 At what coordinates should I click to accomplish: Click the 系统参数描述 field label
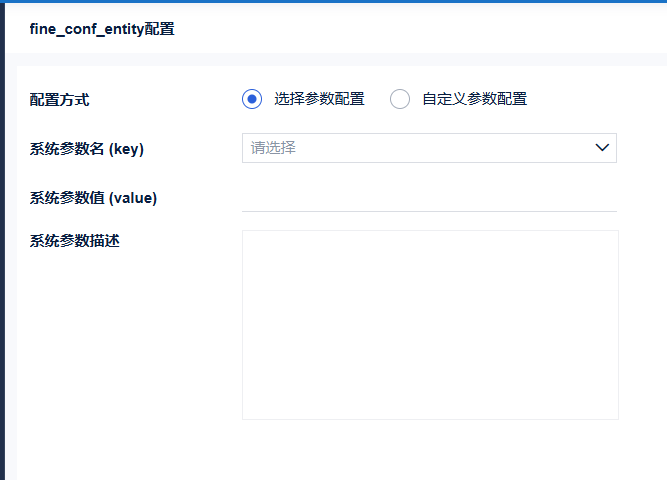(75, 241)
